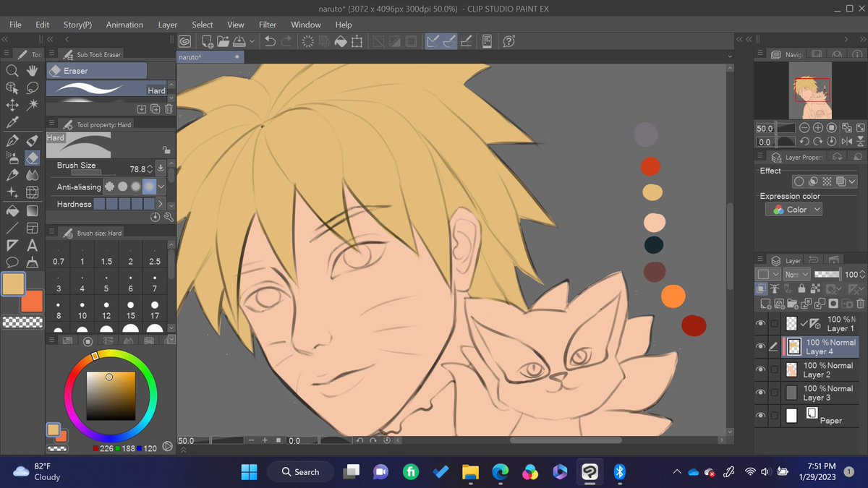The image size is (868, 488).
Task: Open CLIP STUDIO support help icon
Action: [509, 42]
